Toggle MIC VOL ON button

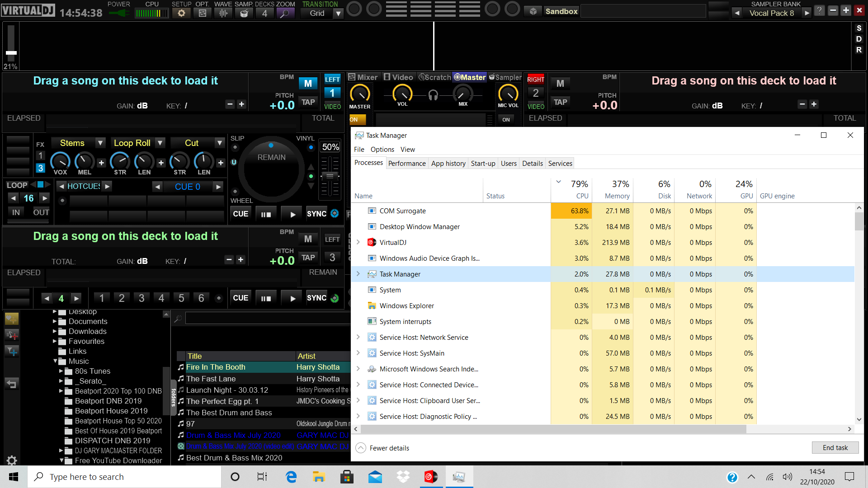click(x=506, y=120)
